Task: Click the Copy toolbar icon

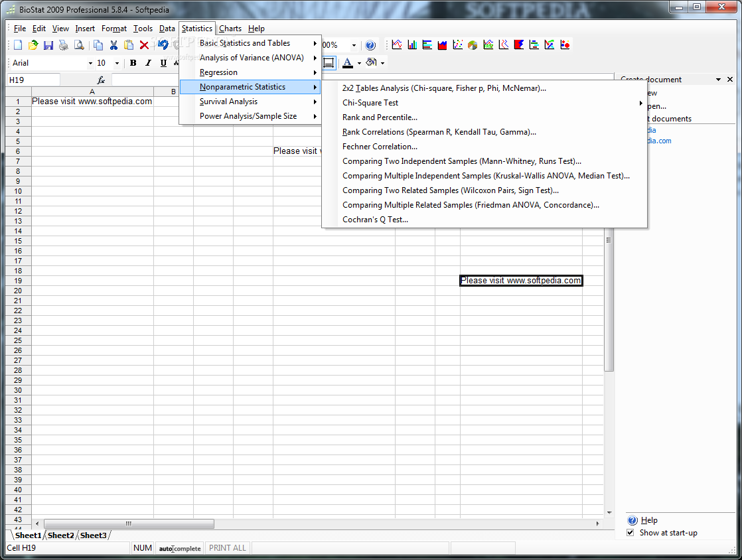Action: pos(98,45)
